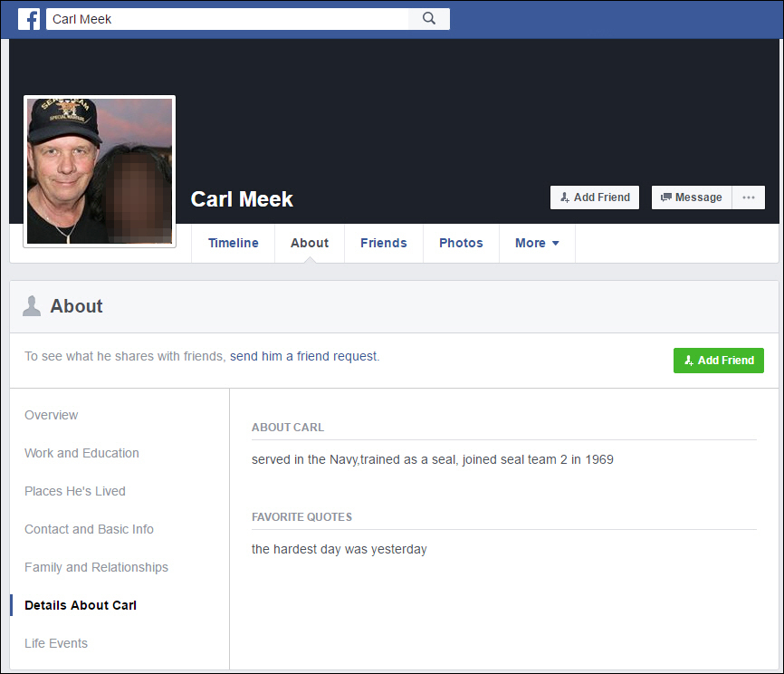Click the About section person icon
The image size is (784, 674).
pyautogui.click(x=32, y=306)
